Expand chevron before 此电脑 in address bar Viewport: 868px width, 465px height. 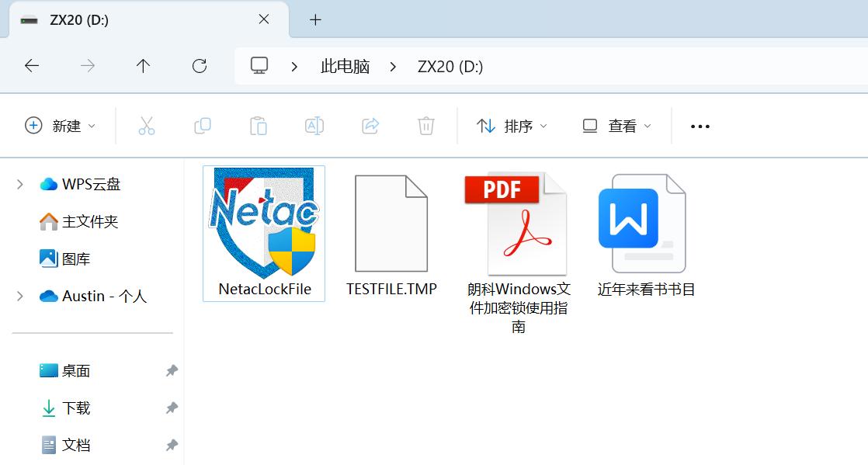[x=294, y=67]
